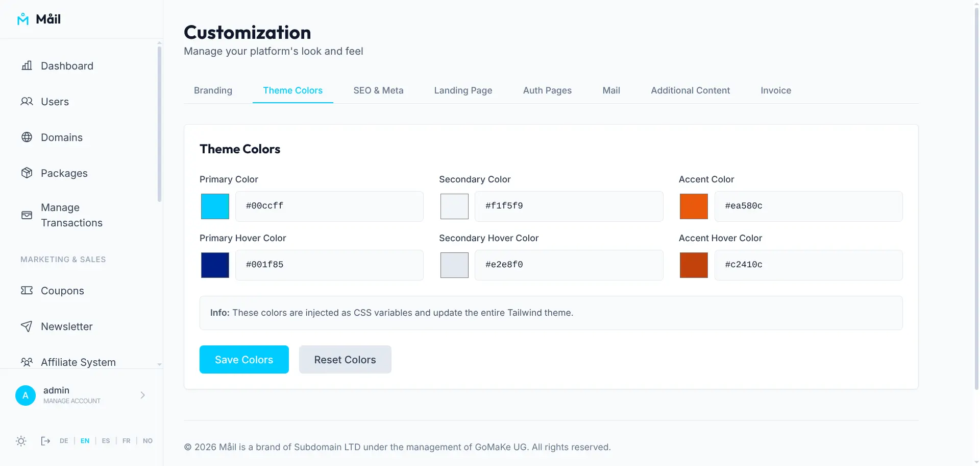Focus the Primary Hover Color hex field

pos(329,265)
